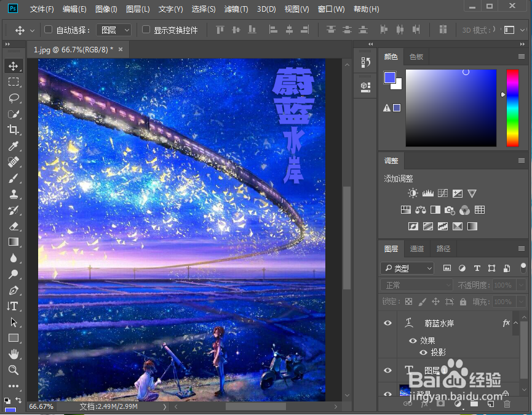Viewport: 532px width, 415px height.
Task: Select the Crop tool
Action: click(14, 130)
